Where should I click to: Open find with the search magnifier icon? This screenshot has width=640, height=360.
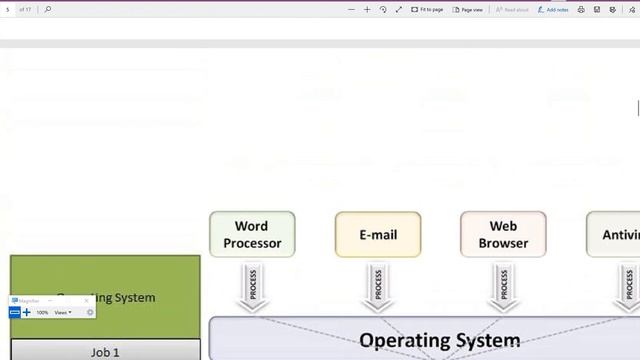pyautogui.click(x=48, y=9)
